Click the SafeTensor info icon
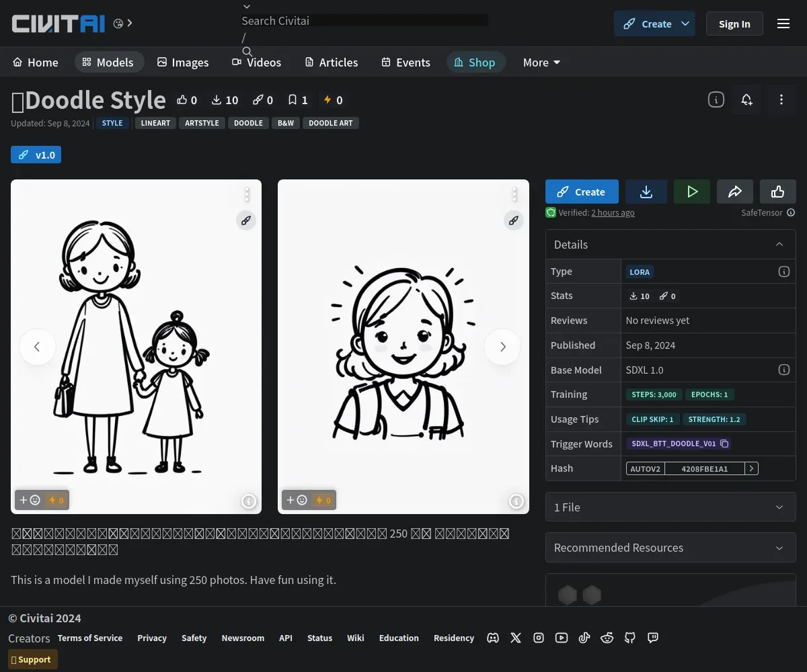Image resolution: width=807 pixels, height=672 pixels. click(x=791, y=212)
